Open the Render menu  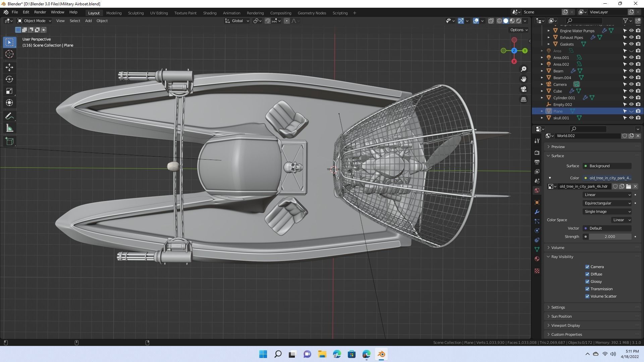point(40,12)
